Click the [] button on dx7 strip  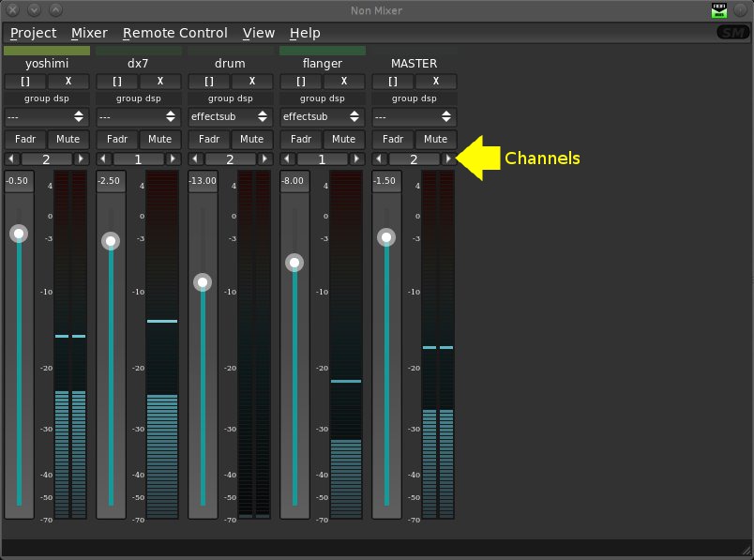117,82
